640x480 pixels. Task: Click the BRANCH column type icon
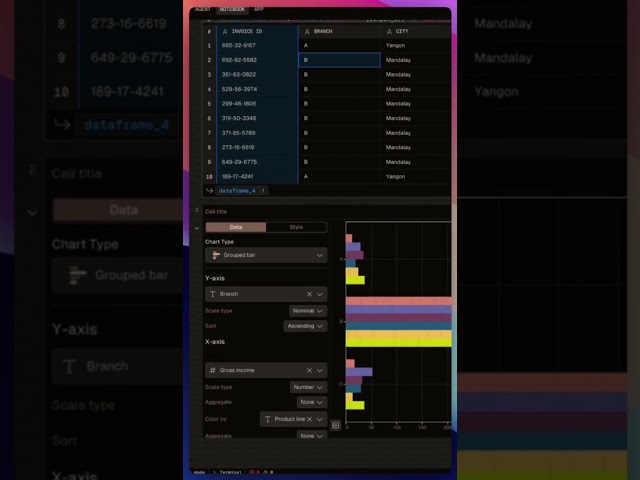click(x=307, y=31)
